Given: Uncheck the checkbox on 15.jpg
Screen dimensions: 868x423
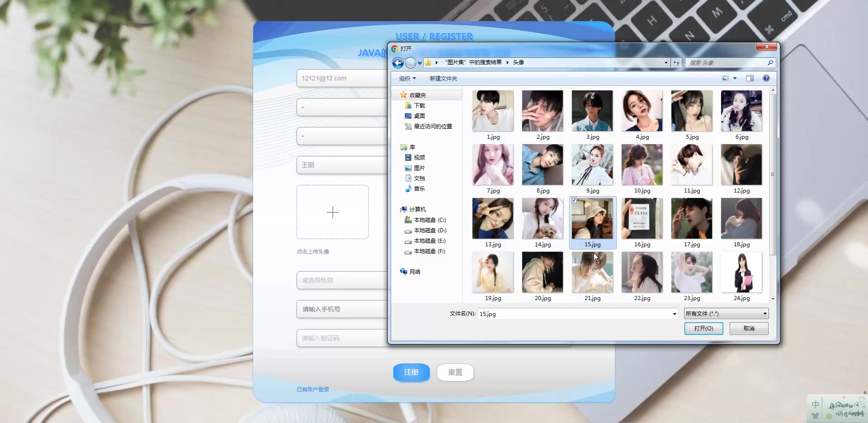Looking at the screenshot, I should click(574, 200).
